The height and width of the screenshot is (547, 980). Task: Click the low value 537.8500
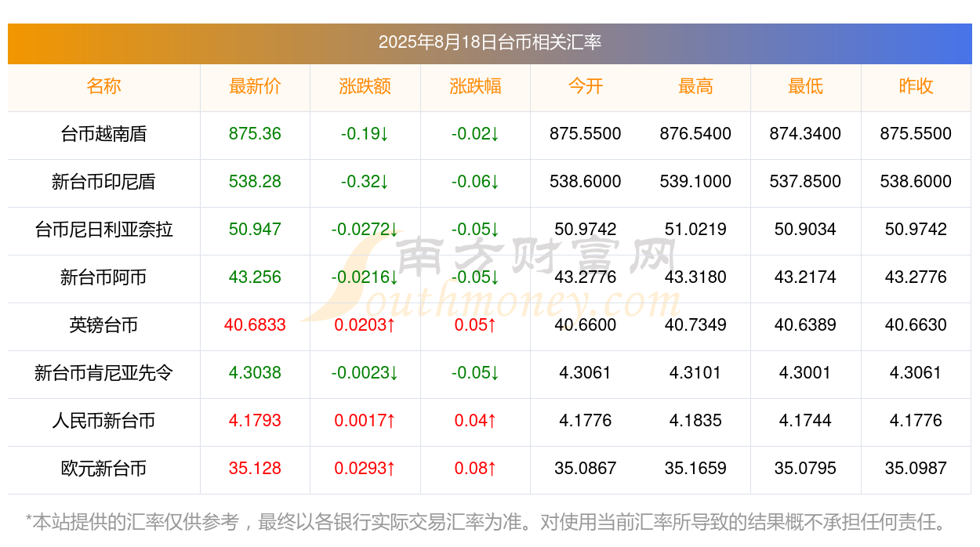click(805, 182)
